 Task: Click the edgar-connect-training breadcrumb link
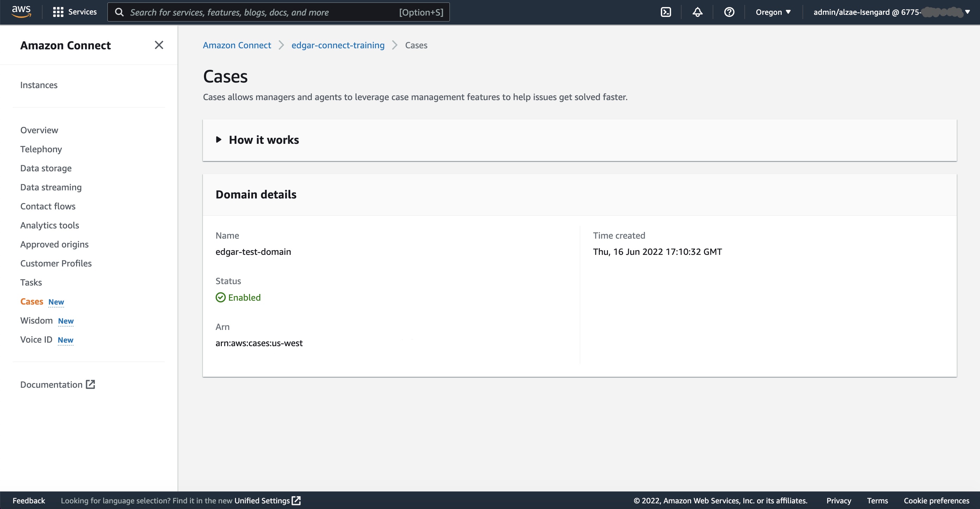[x=338, y=45]
